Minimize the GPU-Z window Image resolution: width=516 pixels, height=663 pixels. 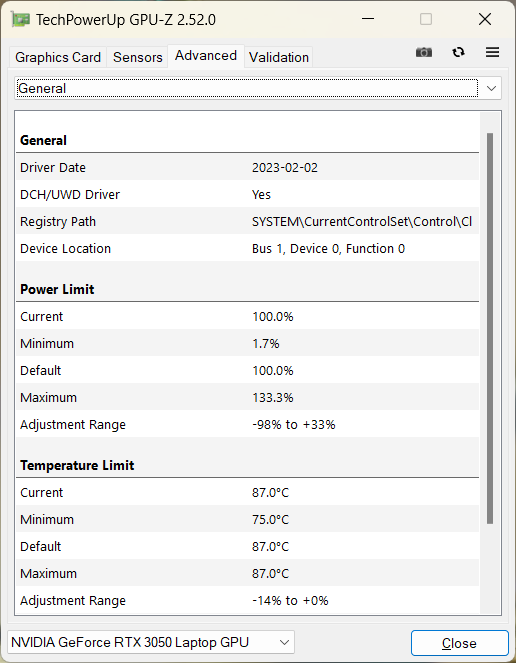(x=368, y=19)
